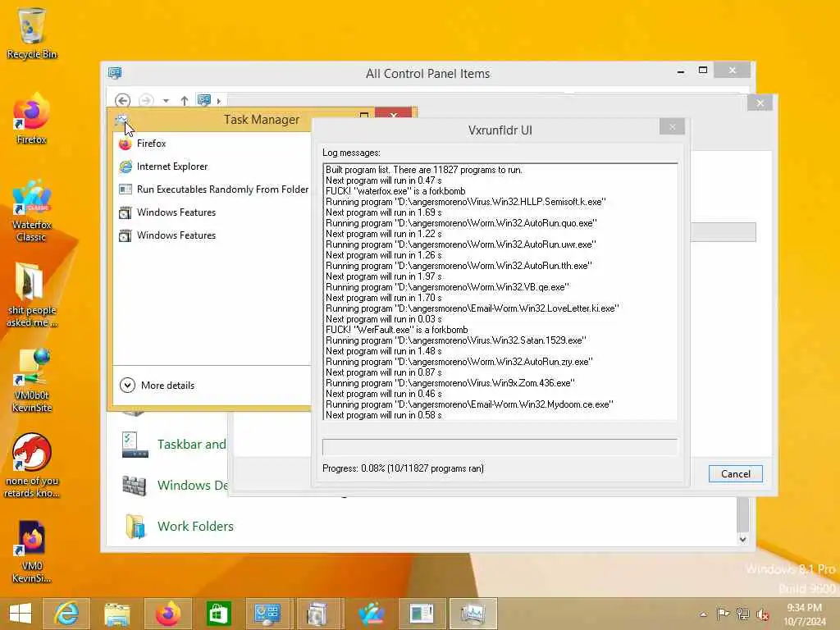Switch to Run Executables taskbar button
The image size is (840, 630).
[x=422, y=614]
